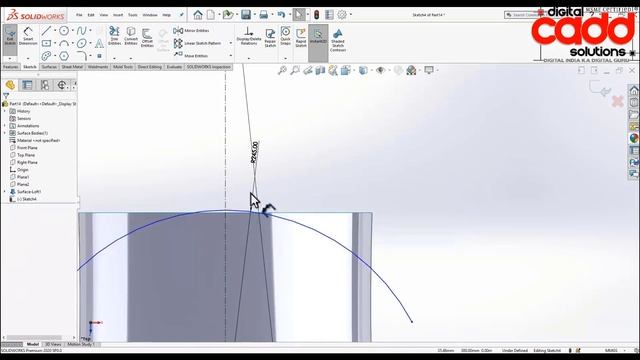Click the Repair Sketch tool
The width and height of the screenshot is (640, 360).
pyautogui.click(x=270, y=38)
